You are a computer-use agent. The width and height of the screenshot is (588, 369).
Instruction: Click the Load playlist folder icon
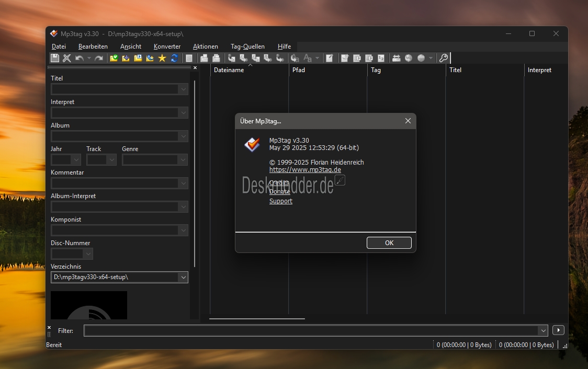coord(138,58)
